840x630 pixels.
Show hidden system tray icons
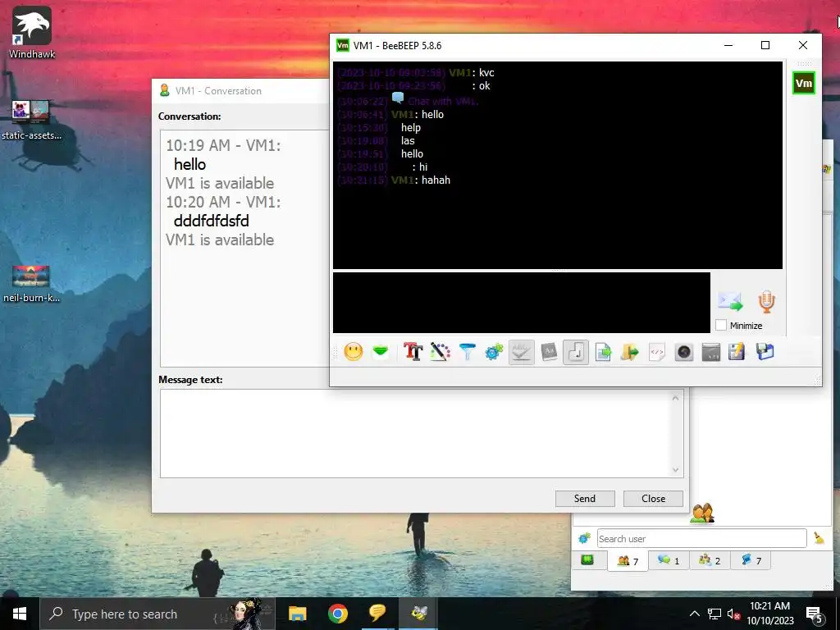[x=694, y=614]
